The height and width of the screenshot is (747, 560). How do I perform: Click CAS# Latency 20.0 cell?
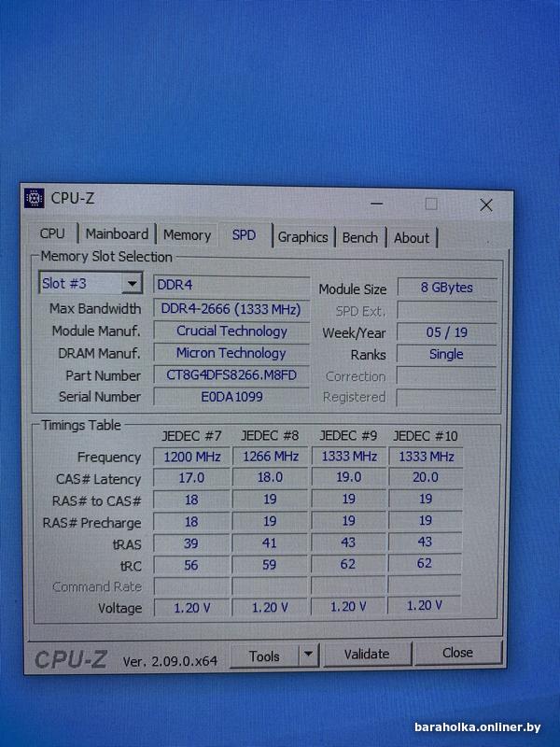(x=426, y=477)
